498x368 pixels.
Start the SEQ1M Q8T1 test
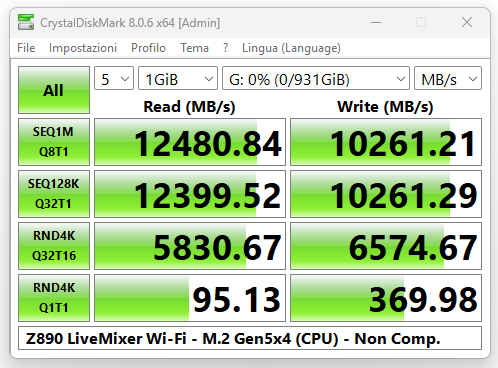pyautogui.click(x=54, y=142)
